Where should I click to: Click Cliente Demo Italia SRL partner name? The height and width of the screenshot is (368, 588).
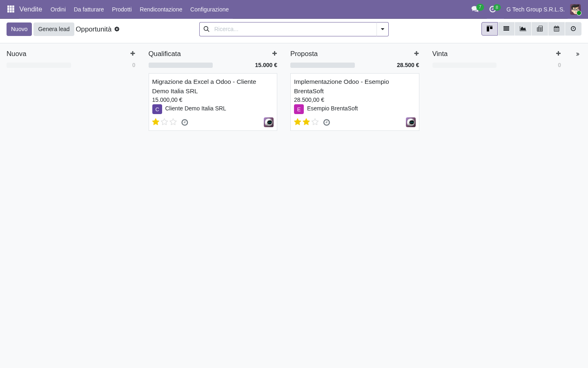pyautogui.click(x=196, y=108)
